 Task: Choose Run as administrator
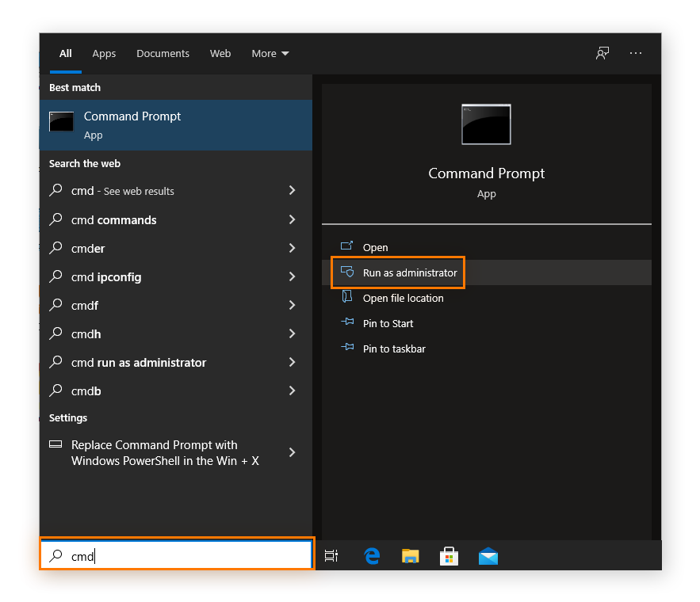click(x=410, y=272)
